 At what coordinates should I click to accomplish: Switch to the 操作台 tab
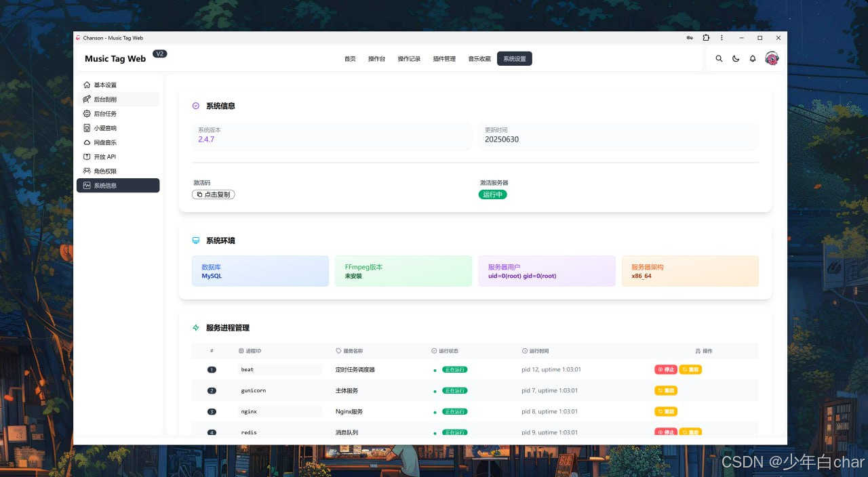tap(376, 59)
